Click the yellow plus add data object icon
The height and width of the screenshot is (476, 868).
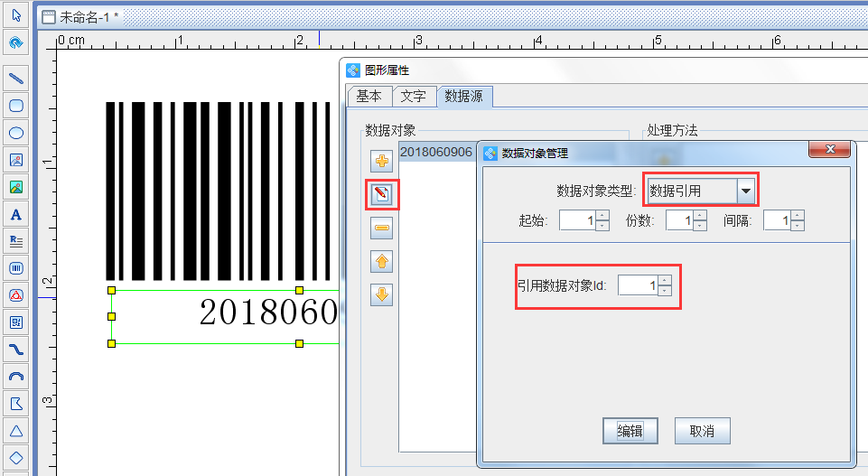click(x=382, y=162)
